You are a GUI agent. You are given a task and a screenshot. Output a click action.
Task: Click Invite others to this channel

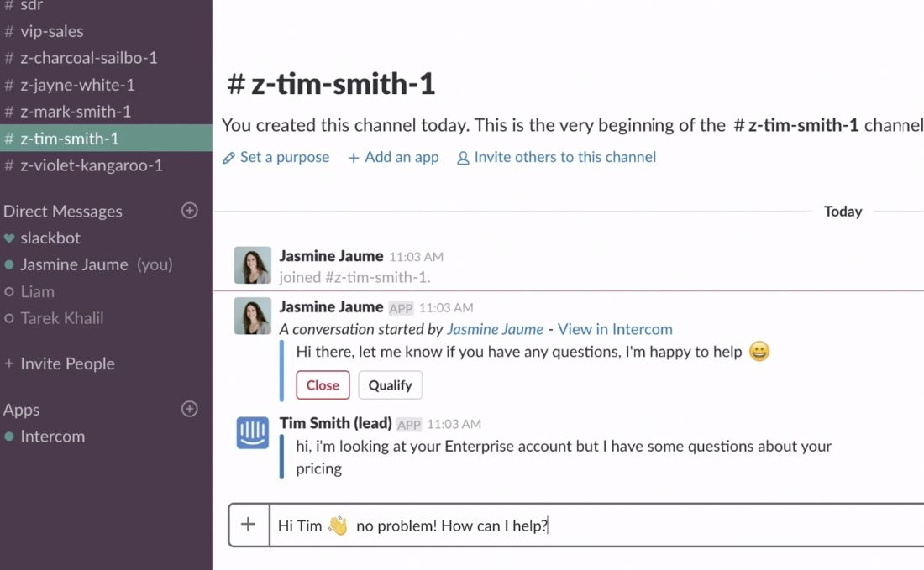[564, 157]
